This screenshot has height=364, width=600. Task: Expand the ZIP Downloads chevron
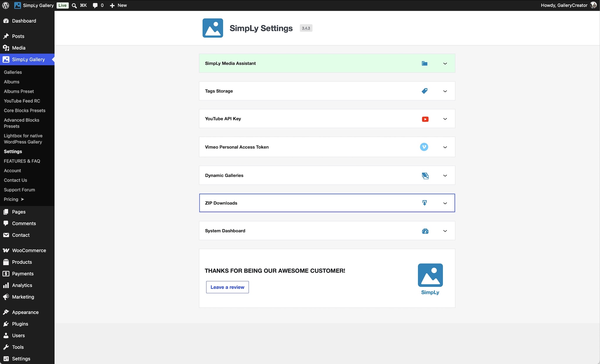point(445,203)
